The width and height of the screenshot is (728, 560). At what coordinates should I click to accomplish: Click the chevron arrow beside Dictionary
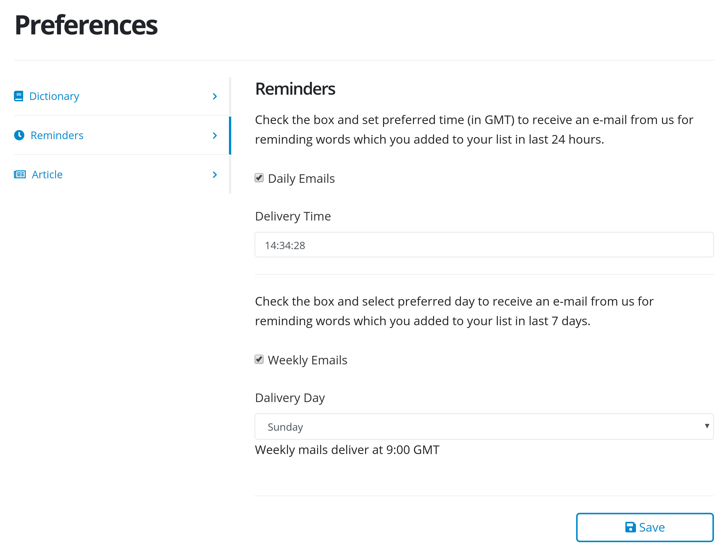215,96
